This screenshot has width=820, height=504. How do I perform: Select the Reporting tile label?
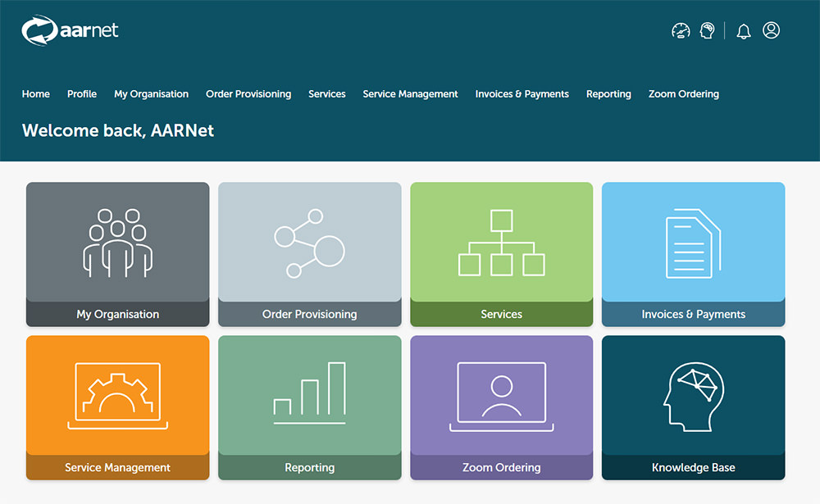point(310,467)
